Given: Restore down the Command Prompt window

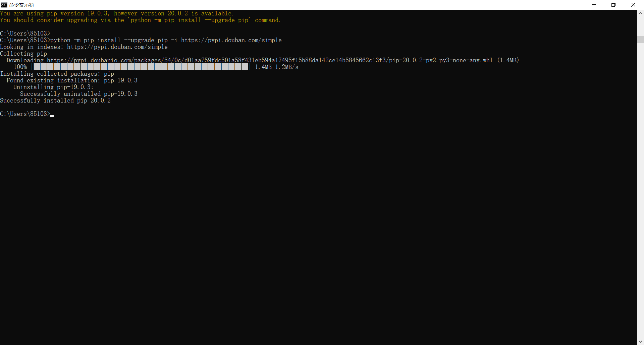Looking at the screenshot, I should (x=613, y=5).
